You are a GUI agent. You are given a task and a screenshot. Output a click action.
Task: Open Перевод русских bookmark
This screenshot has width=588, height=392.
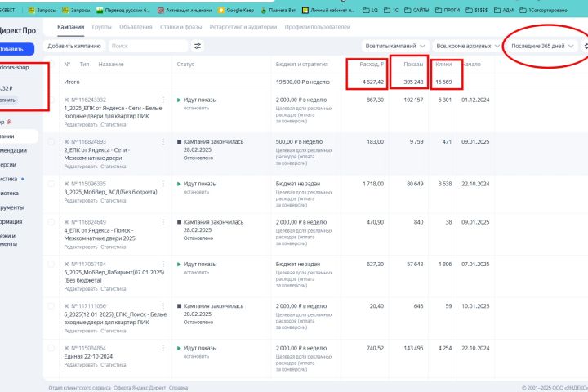[123, 10]
